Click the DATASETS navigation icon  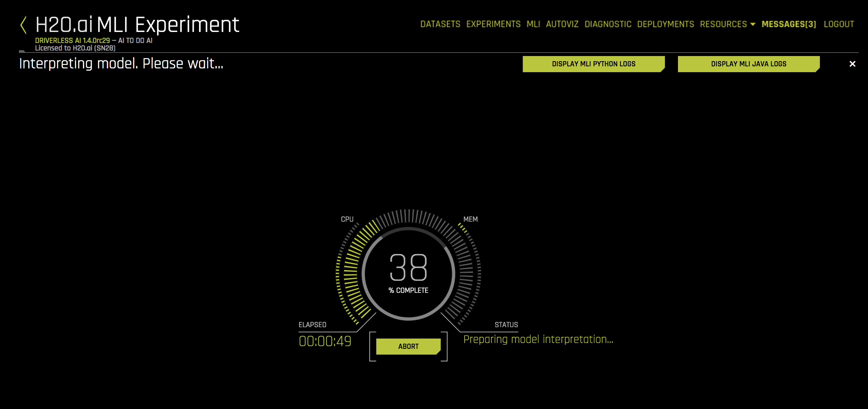[x=439, y=24]
